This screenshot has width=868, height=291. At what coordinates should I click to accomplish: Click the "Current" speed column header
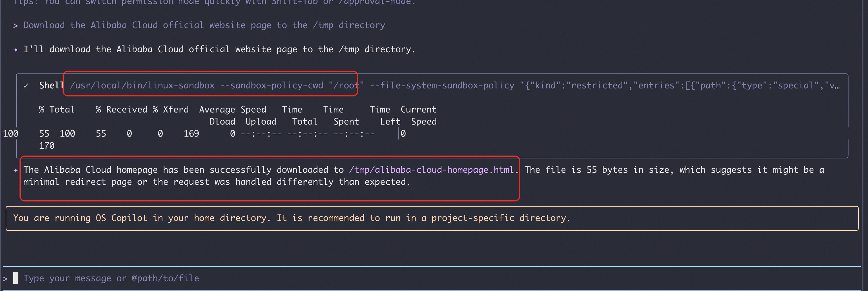418,109
